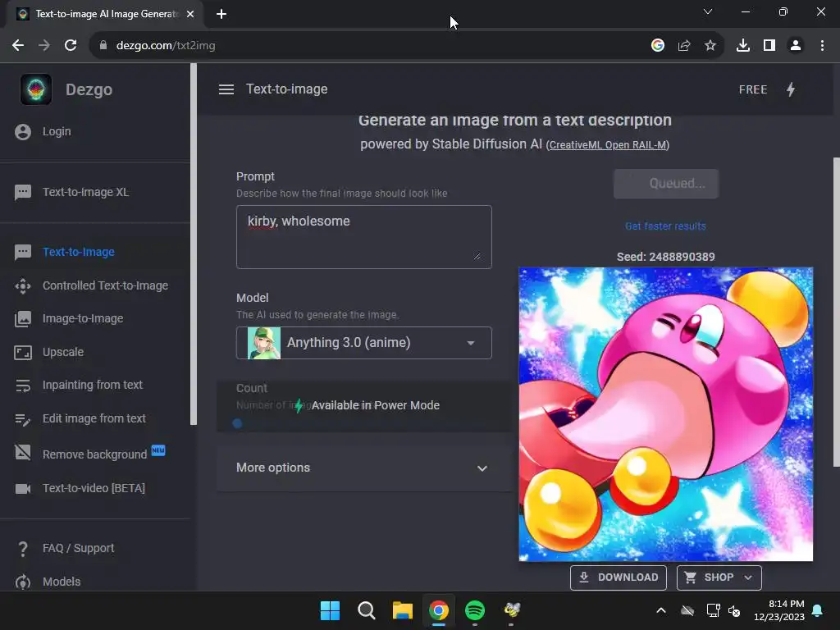Click the Model dropdown arrow
Screen dimensions: 840x630
[x=470, y=343]
